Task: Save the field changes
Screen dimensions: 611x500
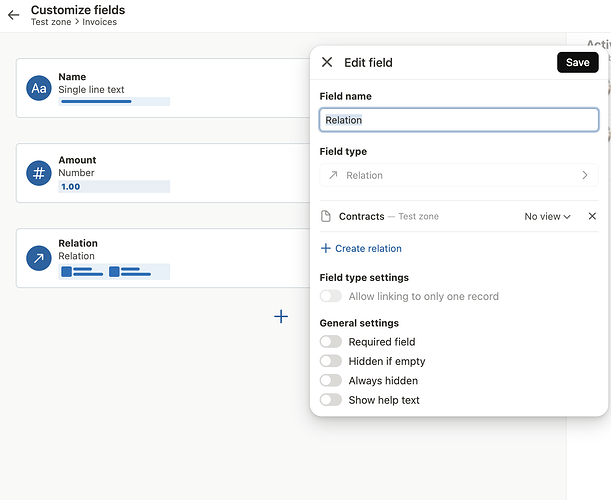Action: (577, 62)
